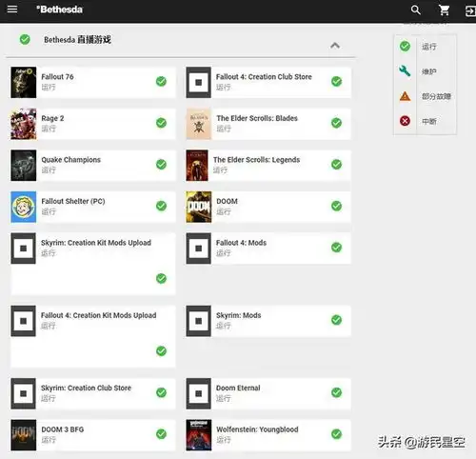Viewport: 476px width, 459px height.
Task: Click The Elder Scrolls: Legends cover
Action: [197, 166]
